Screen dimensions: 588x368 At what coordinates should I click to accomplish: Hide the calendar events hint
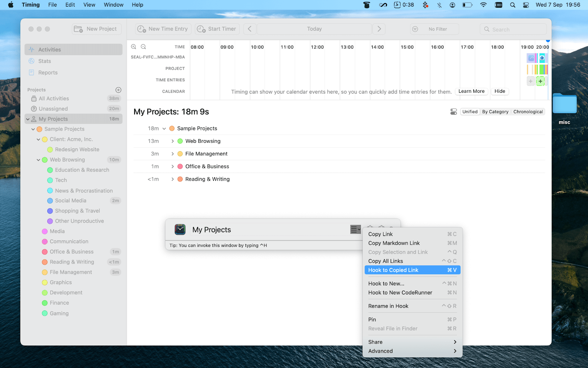pos(500,91)
